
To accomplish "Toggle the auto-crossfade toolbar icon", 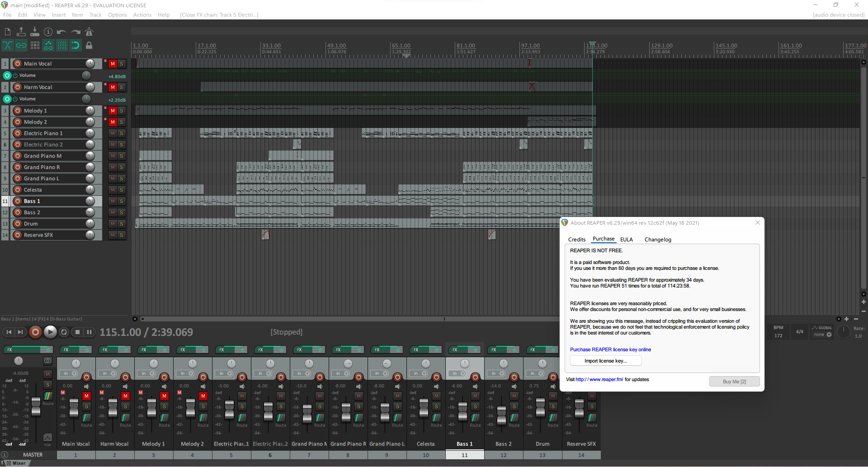I will (x=8, y=45).
